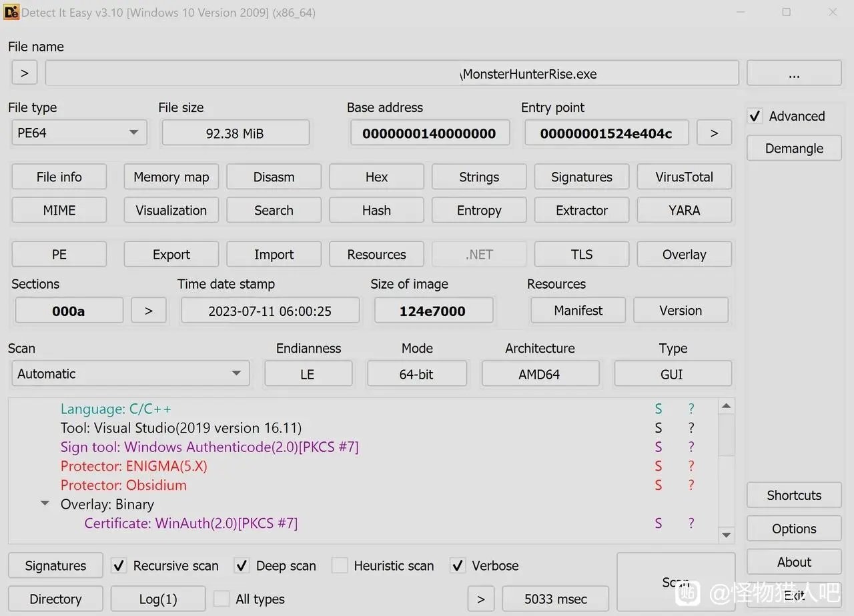
Task: Check the All types checkbox
Action: [x=222, y=599]
